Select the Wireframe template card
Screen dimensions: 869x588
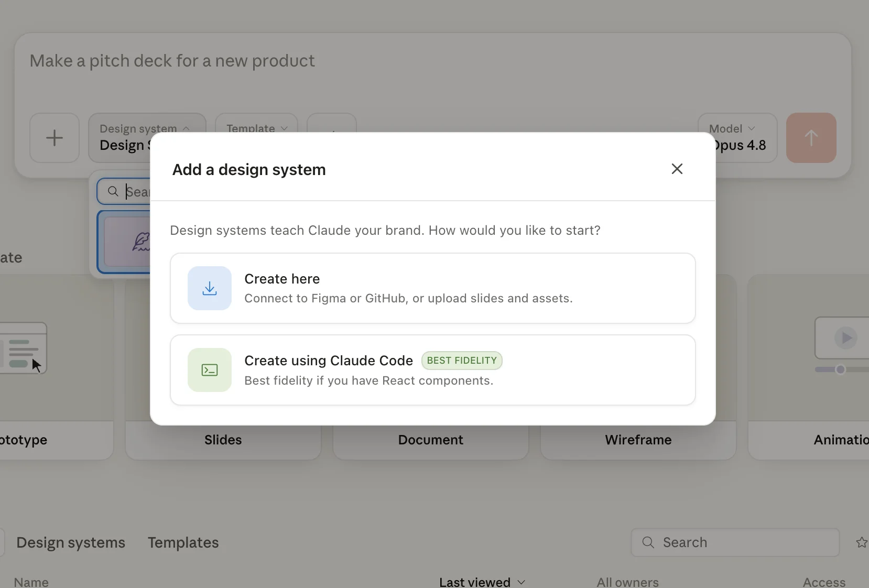pyautogui.click(x=638, y=440)
